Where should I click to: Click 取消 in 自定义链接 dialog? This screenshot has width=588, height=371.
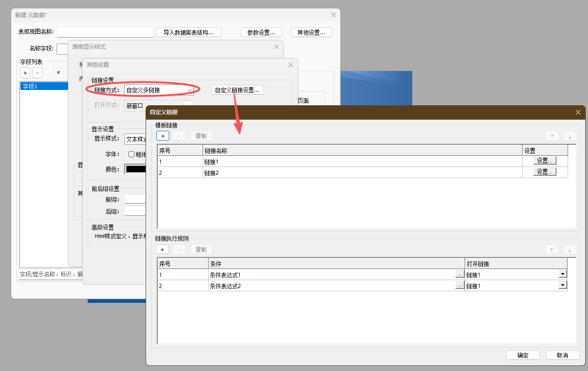pos(562,355)
